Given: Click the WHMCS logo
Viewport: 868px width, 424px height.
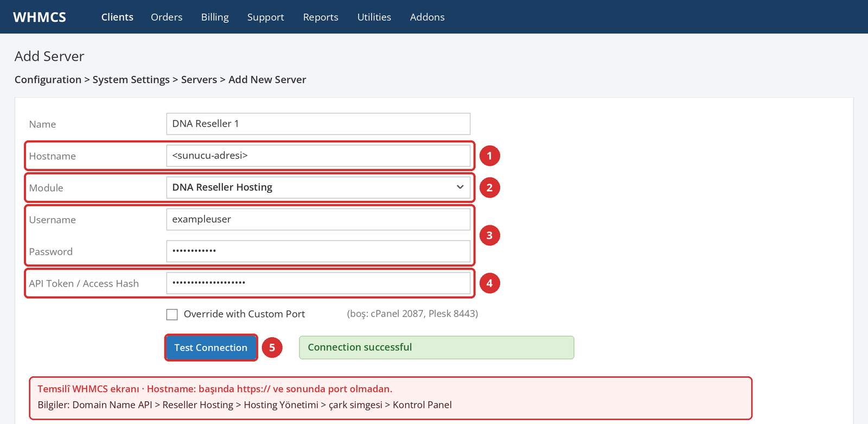Looking at the screenshot, I should (40, 17).
